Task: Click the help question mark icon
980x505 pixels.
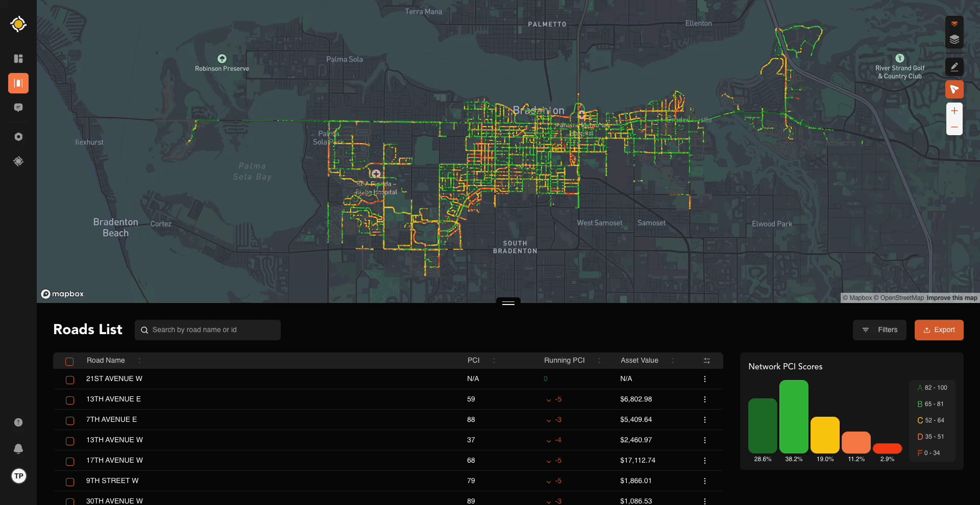Action: pyautogui.click(x=18, y=422)
